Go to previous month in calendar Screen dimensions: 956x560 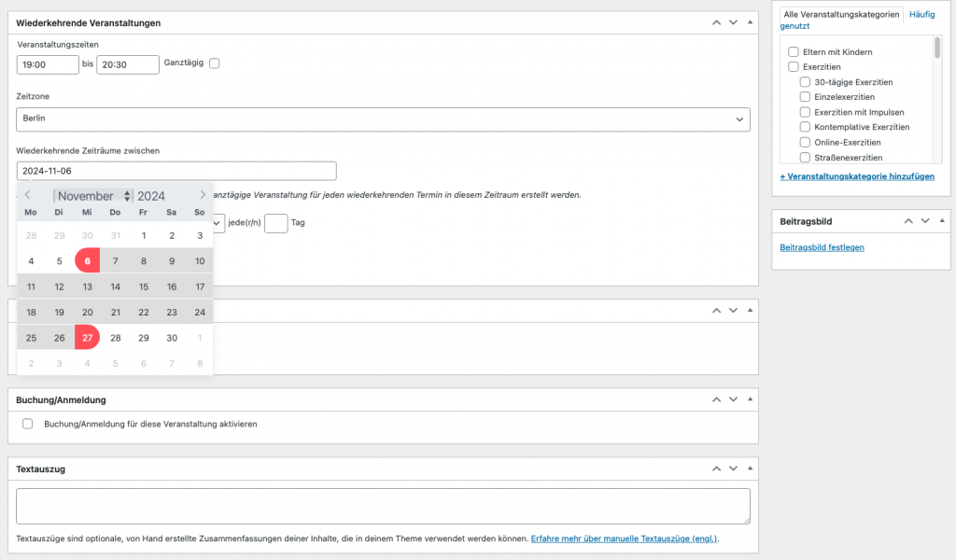(28, 195)
